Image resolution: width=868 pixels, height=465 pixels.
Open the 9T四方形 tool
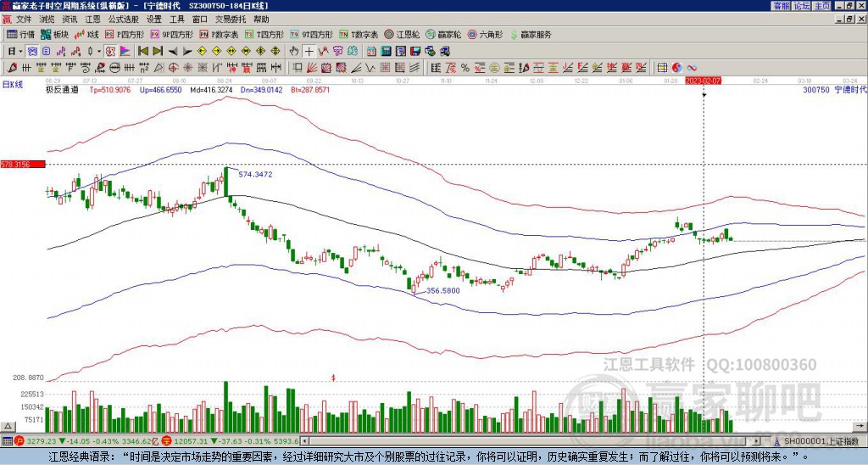point(312,34)
